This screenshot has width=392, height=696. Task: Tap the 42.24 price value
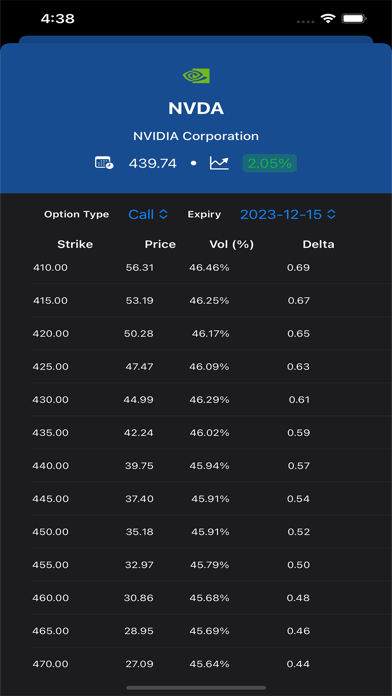[139, 432]
